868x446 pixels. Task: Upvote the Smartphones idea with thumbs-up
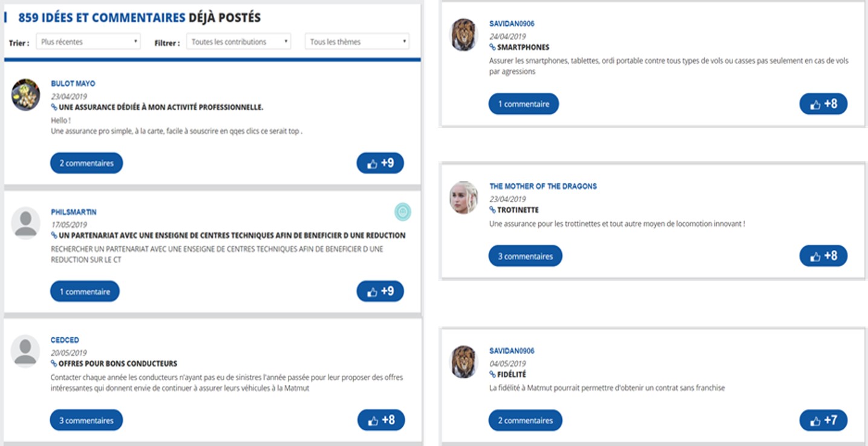click(823, 104)
